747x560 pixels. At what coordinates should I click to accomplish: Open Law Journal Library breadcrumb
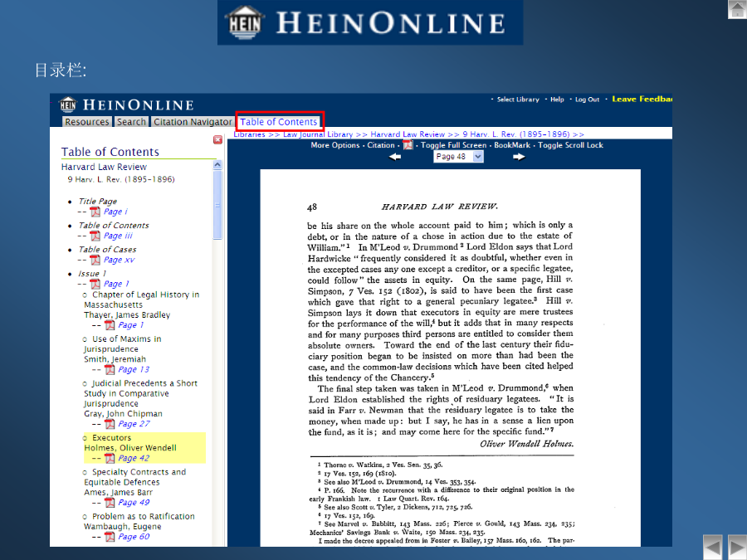(318, 134)
